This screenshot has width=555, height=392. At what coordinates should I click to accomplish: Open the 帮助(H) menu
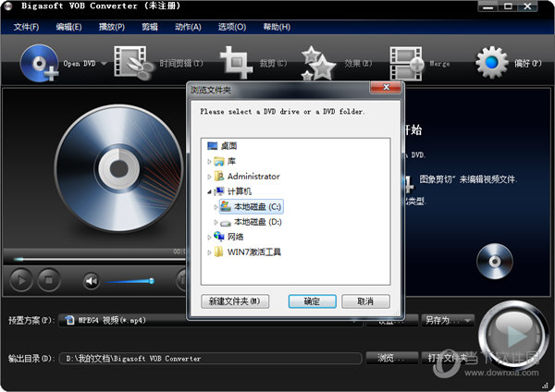click(277, 27)
